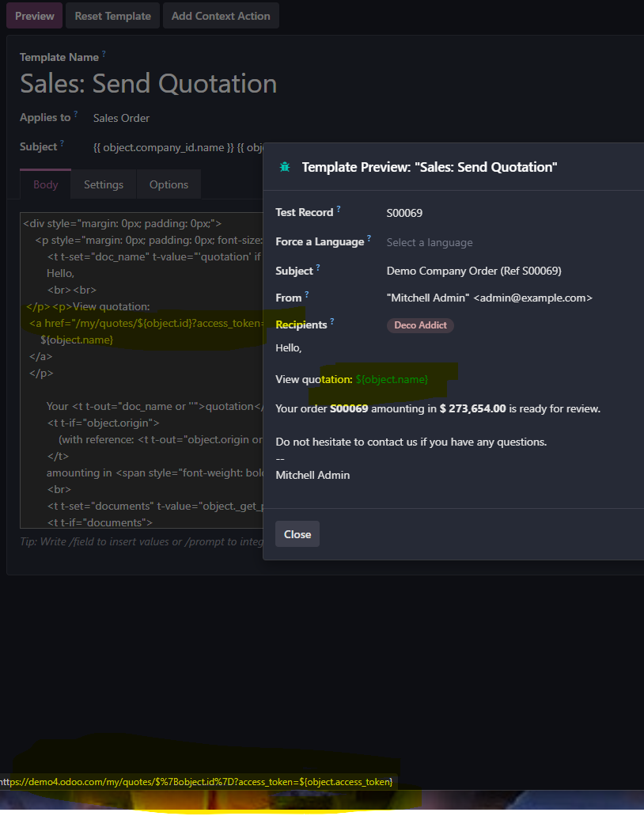Click the help icon next to Template Name

pos(104,55)
